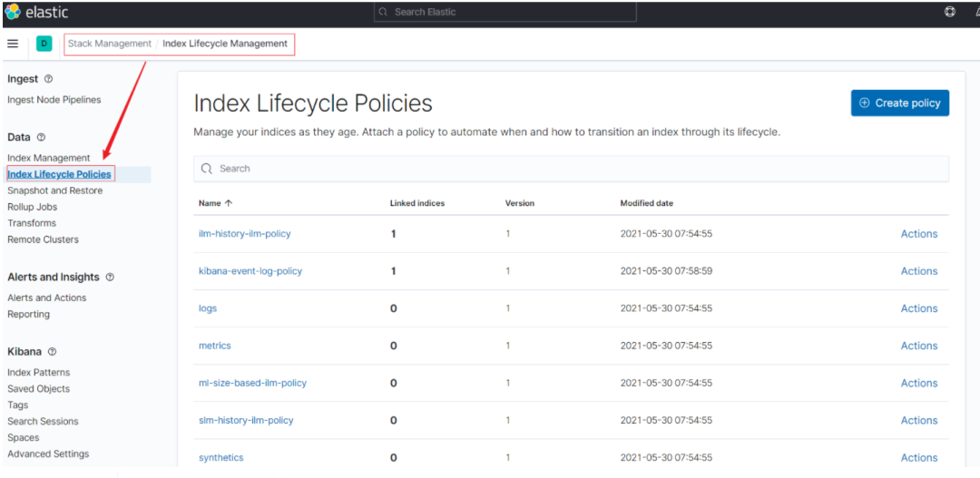Open Ingest Node Pipelines
The image size is (980, 478).
point(54,100)
